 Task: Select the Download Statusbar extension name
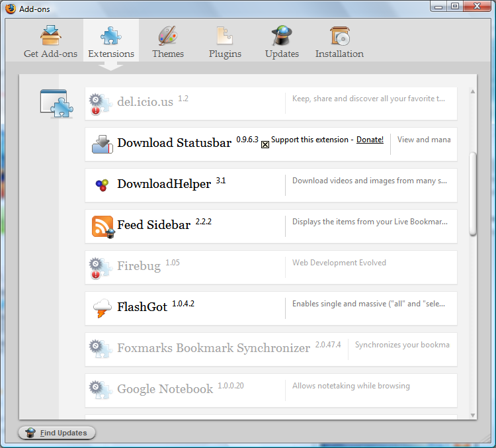[175, 143]
